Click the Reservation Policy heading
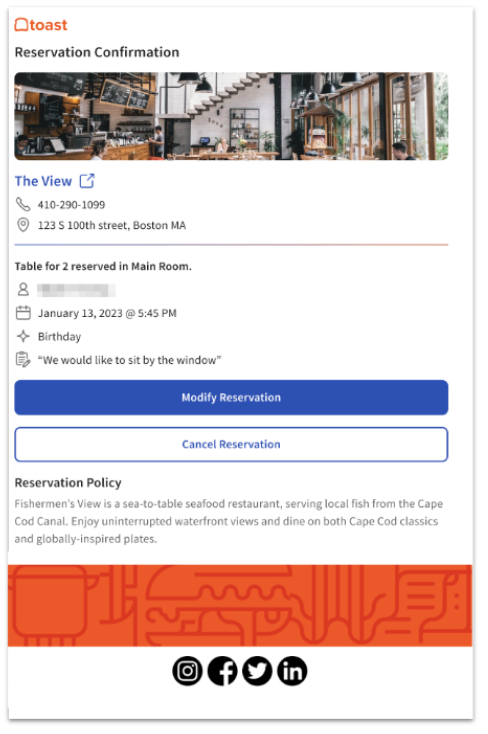 click(68, 483)
